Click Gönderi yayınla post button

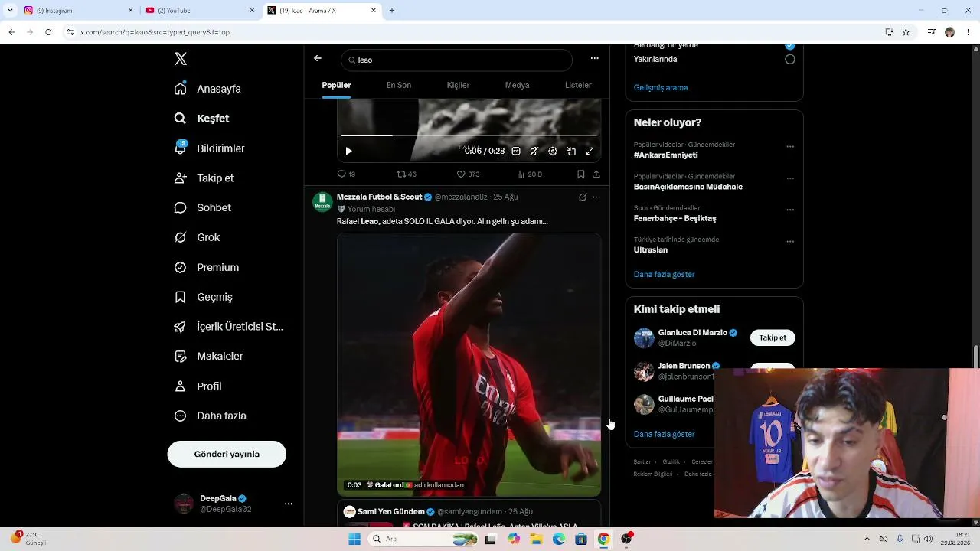coord(227,455)
